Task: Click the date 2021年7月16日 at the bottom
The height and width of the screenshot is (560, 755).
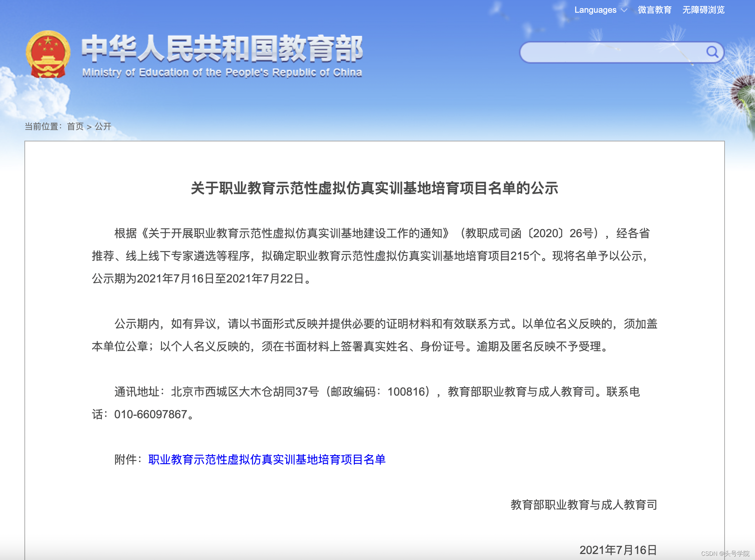Action: pos(618,550)
